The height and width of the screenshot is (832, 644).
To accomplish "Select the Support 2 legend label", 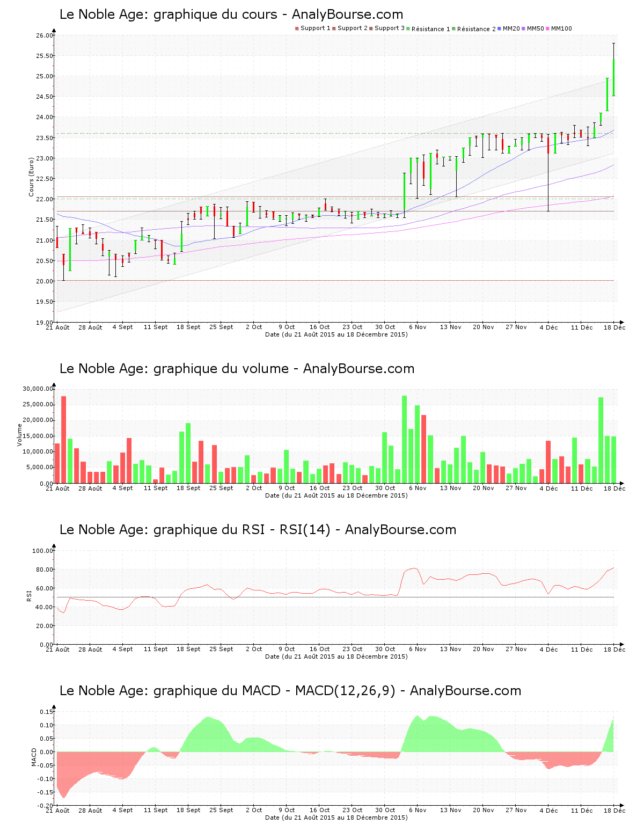I will tap(353, 28).
